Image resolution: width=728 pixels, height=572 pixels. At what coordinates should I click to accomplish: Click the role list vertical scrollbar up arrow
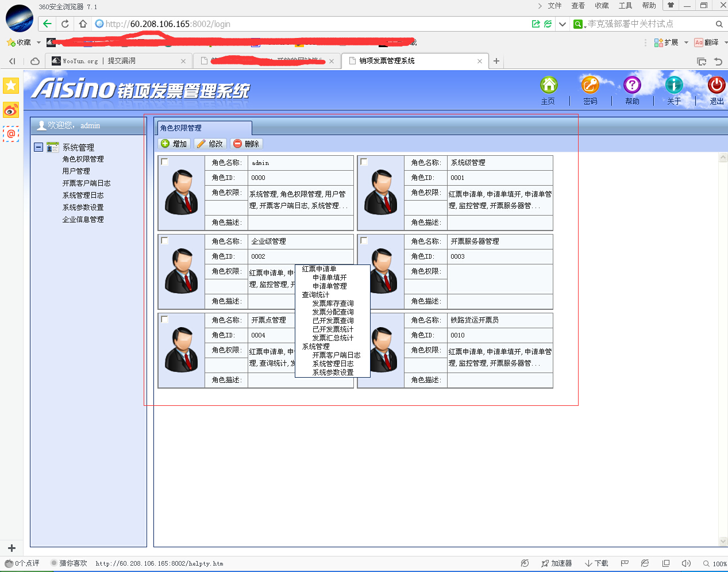click(x=723, y=158)
